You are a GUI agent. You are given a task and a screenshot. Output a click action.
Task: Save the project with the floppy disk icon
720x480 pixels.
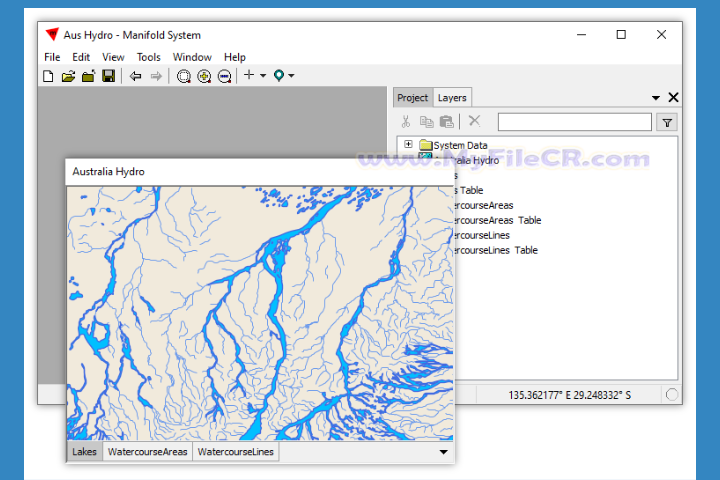click(108, 76)
